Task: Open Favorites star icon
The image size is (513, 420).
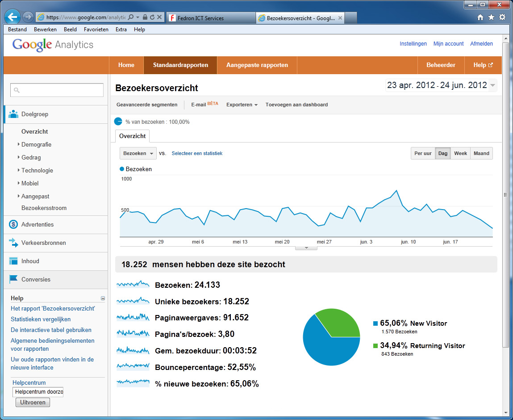Action: tap(491, 17)
